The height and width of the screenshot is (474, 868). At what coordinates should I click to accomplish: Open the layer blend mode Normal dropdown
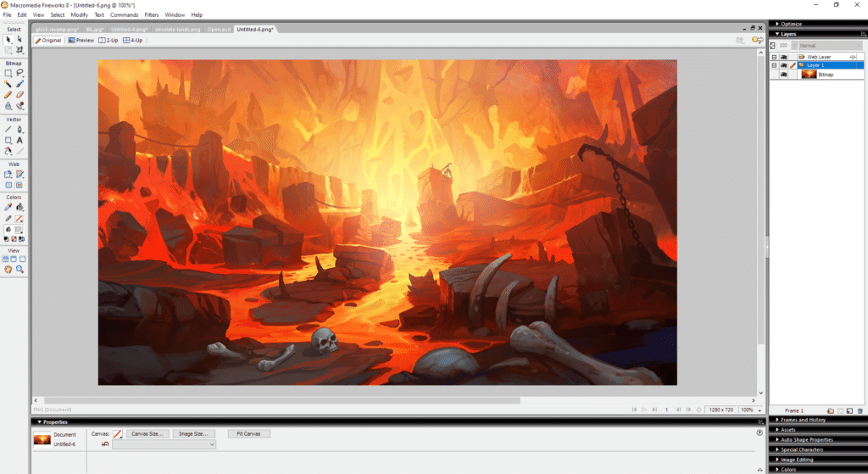coord(831,46)
